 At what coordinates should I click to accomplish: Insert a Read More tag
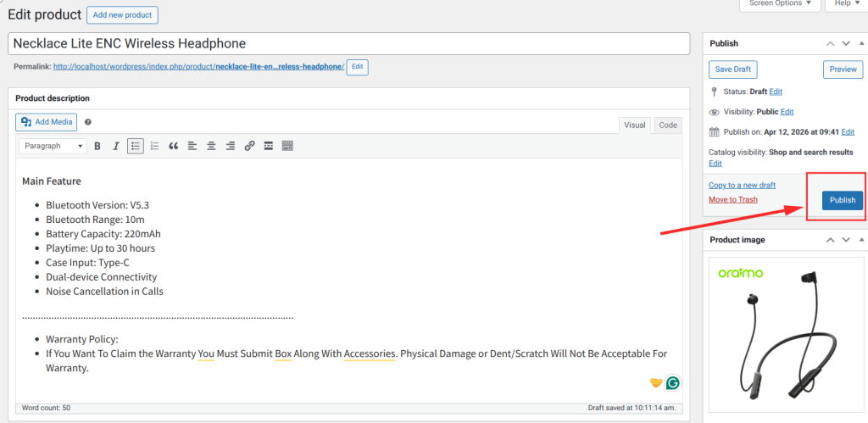tap(268, 146)
